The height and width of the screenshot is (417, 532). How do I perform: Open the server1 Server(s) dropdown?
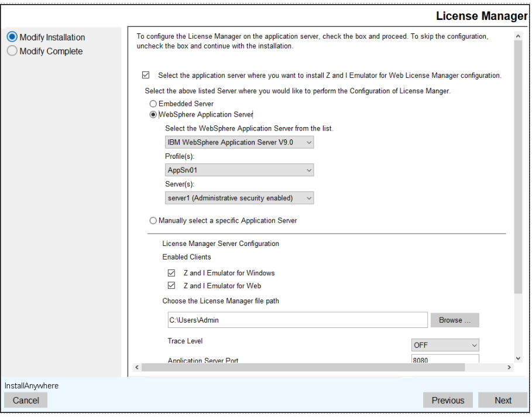(239, 198)
